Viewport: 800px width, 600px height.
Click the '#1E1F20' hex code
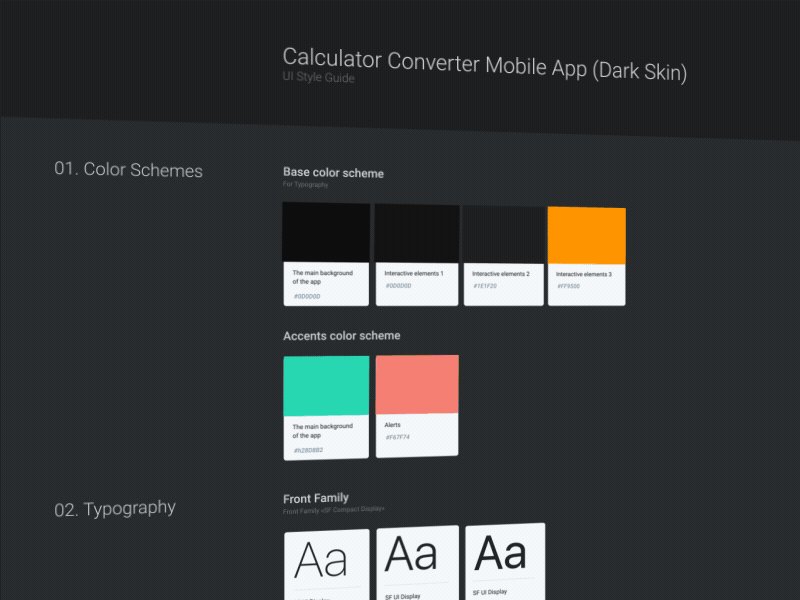pyautogui.click(x=485, y=286)
